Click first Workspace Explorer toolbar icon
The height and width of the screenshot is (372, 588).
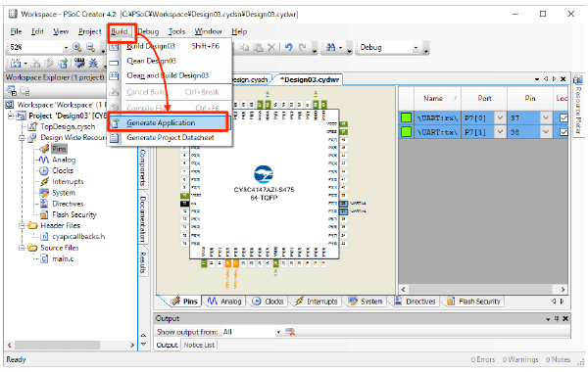12,91
